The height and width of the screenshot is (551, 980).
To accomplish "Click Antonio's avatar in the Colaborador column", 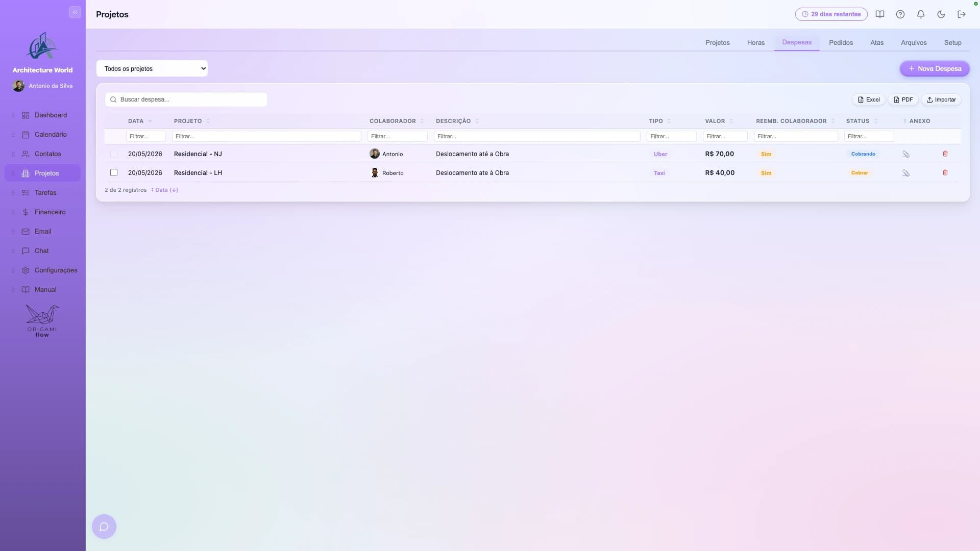I will tap(375, 154).
